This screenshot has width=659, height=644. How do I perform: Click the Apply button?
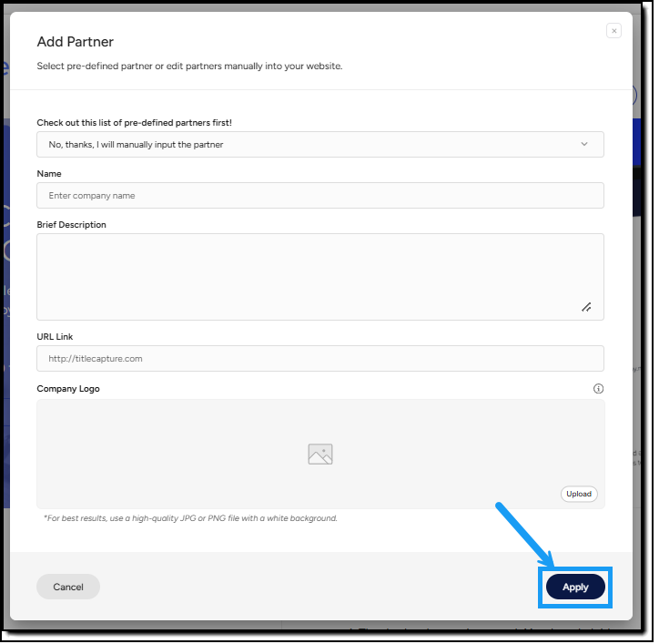point(575,587)
